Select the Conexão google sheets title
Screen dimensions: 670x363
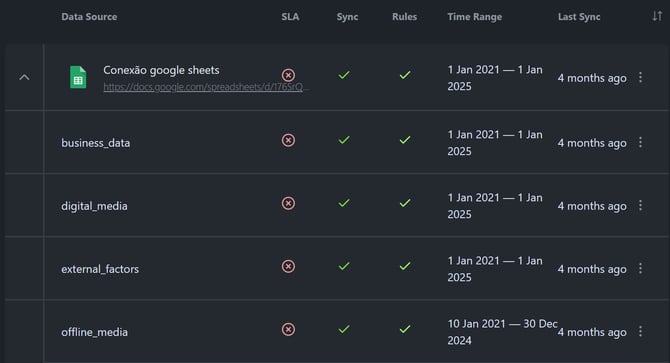161,70
